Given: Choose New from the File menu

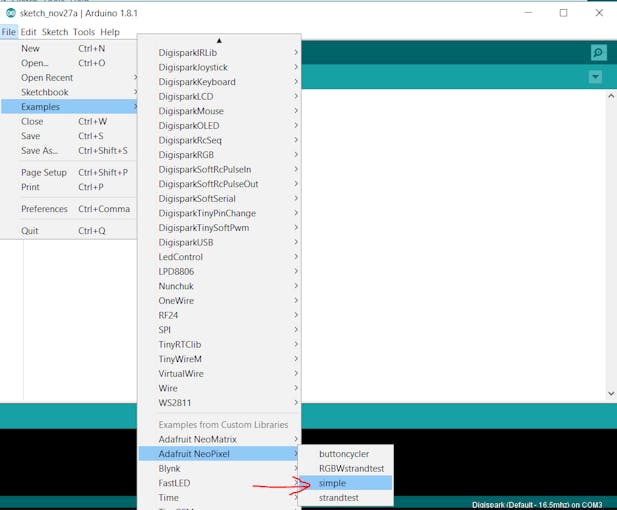Looking at the screenshot, I should [69, 48].
